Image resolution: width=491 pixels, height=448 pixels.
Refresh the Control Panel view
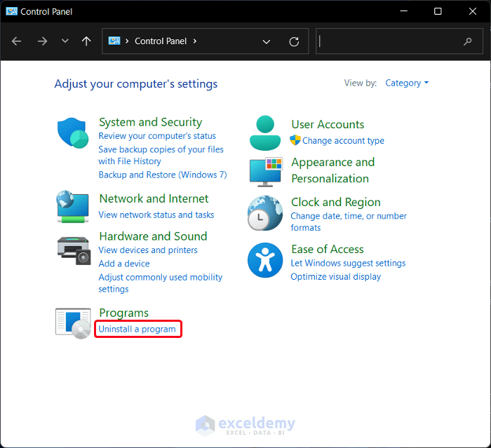coord(294,41)
